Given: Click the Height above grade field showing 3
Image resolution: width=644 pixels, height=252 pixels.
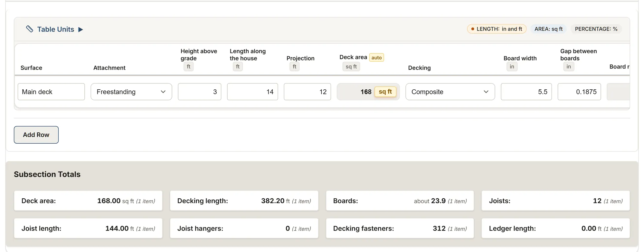Looking at the screenshot, I should coord(200,92).
